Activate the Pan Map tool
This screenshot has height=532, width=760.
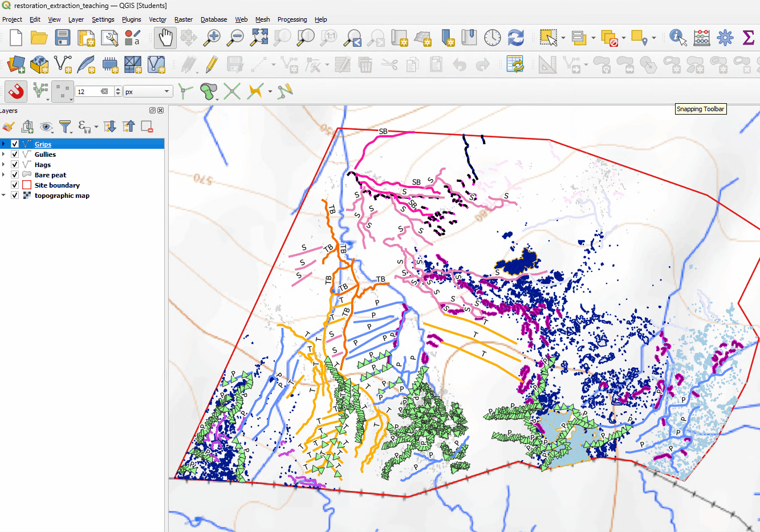165,38
